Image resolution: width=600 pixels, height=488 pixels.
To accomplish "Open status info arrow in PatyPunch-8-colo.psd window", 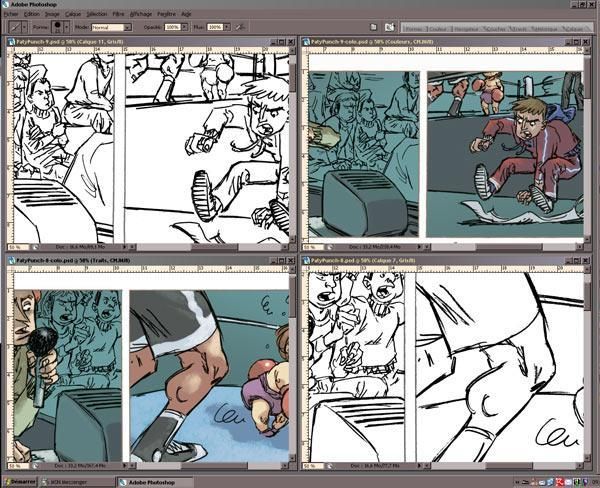I will point(125,466).
